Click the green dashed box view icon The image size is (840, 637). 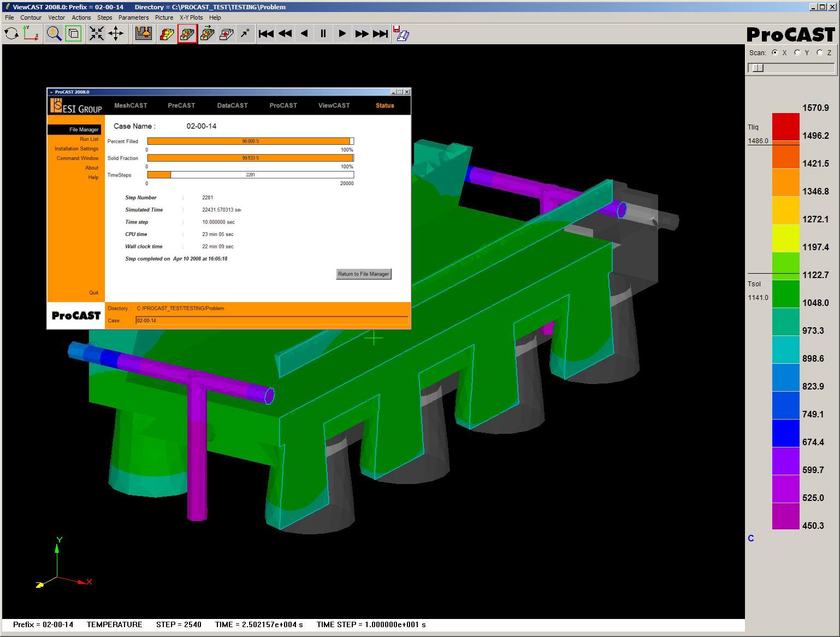(73, 34)
